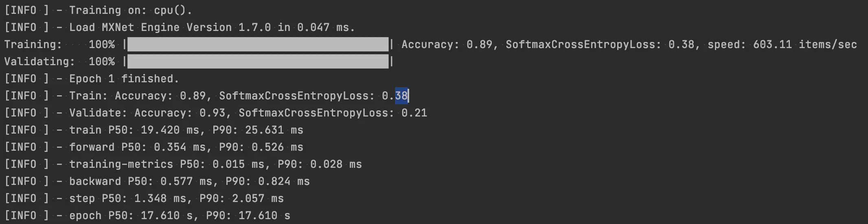Click the highlighted "38" loss digits
This screenshot has height=224, width=868.
[401, 96]
